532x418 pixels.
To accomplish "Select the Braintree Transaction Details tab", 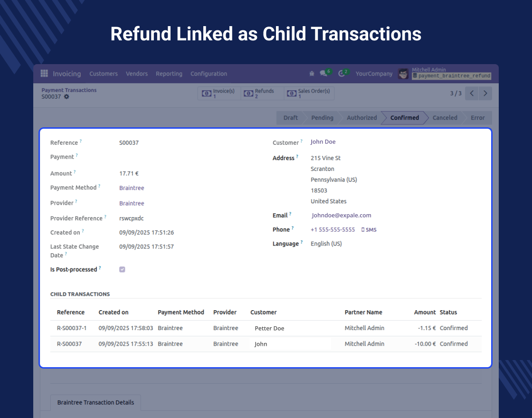I will 95,402.
